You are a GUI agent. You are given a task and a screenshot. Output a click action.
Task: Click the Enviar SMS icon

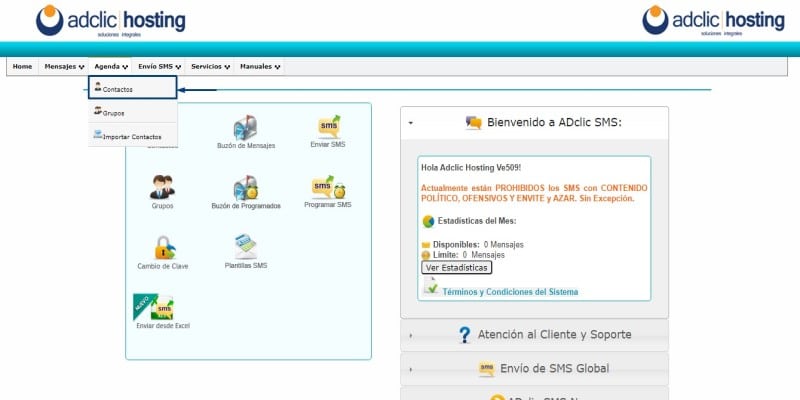(329, 127)
